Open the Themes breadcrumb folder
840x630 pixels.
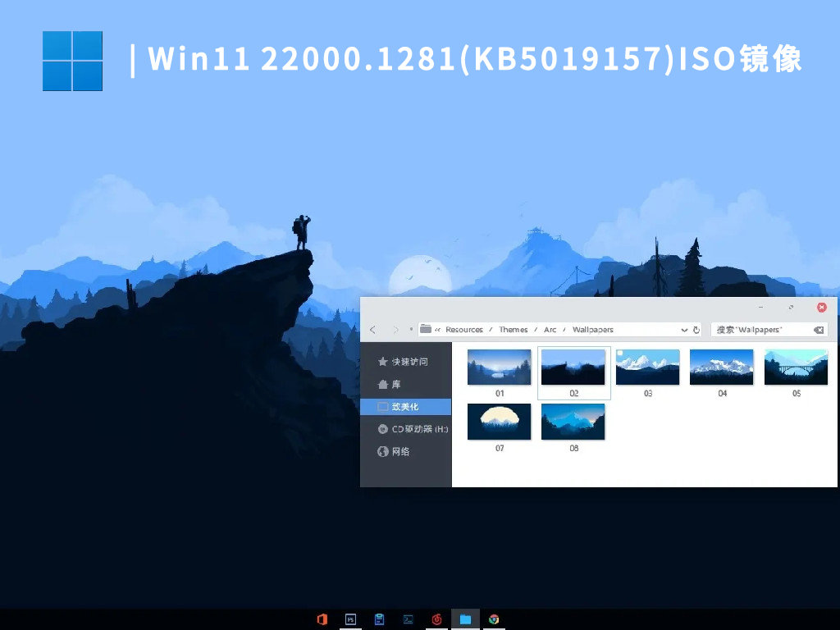[x=514, y=329]
